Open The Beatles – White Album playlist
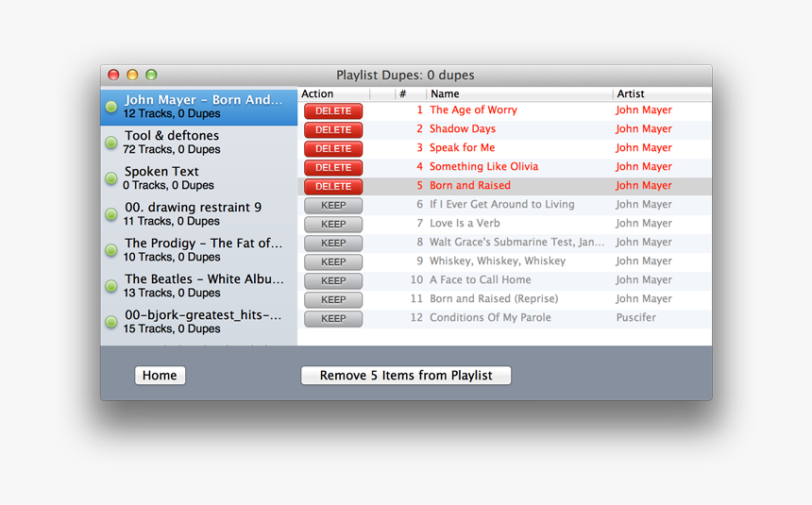The image size is (812, 505). [x=199, y=285]
